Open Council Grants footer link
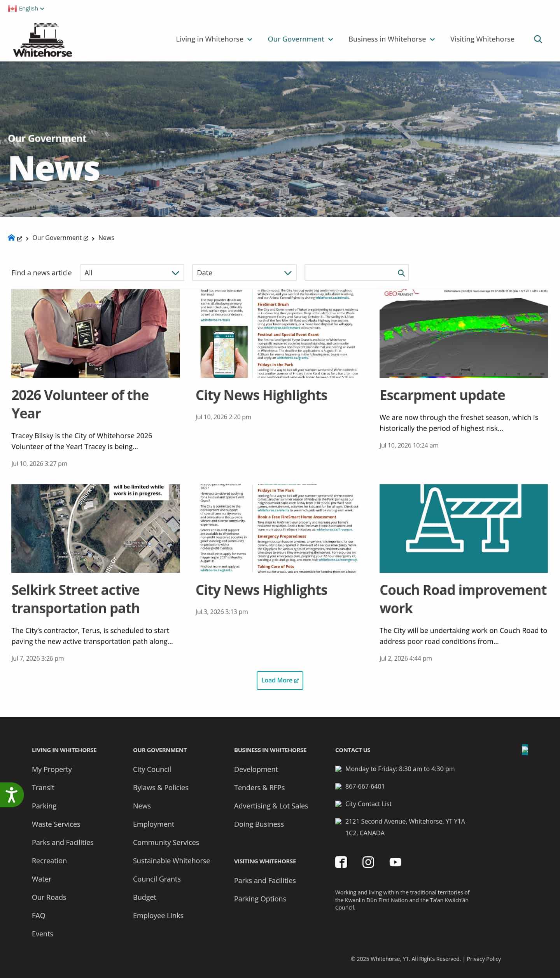The image size is (560, 978). tap(157, 879)
